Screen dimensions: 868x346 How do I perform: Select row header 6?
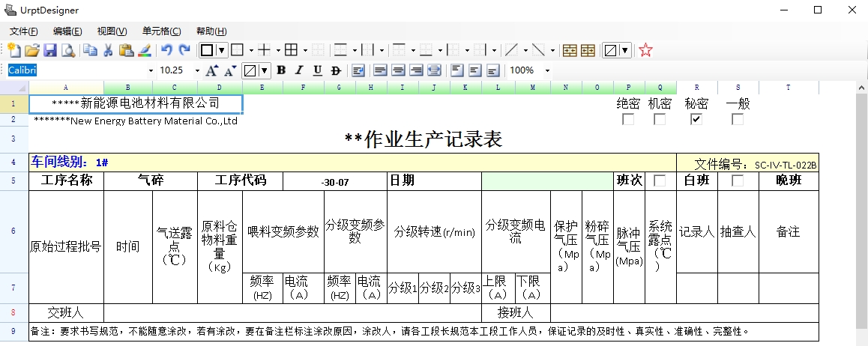pyautogui.click(x=13, y=231)
